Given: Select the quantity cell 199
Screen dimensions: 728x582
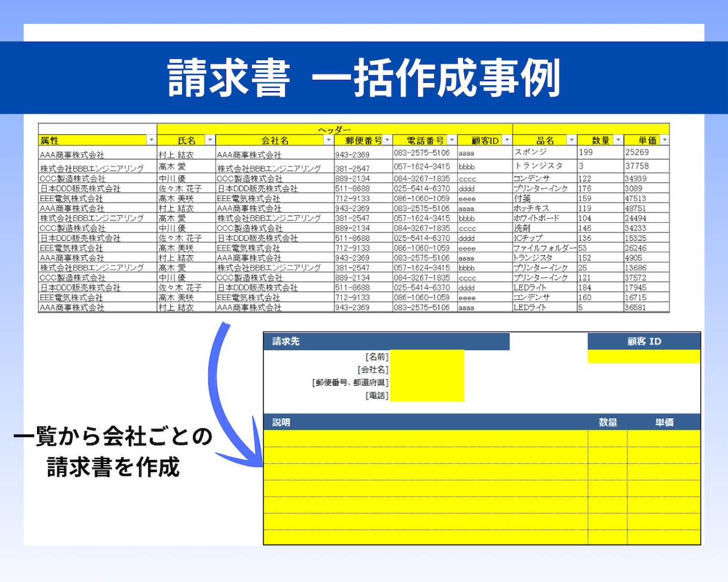Looking at the screenshot, I should click(x=600, y=153).
